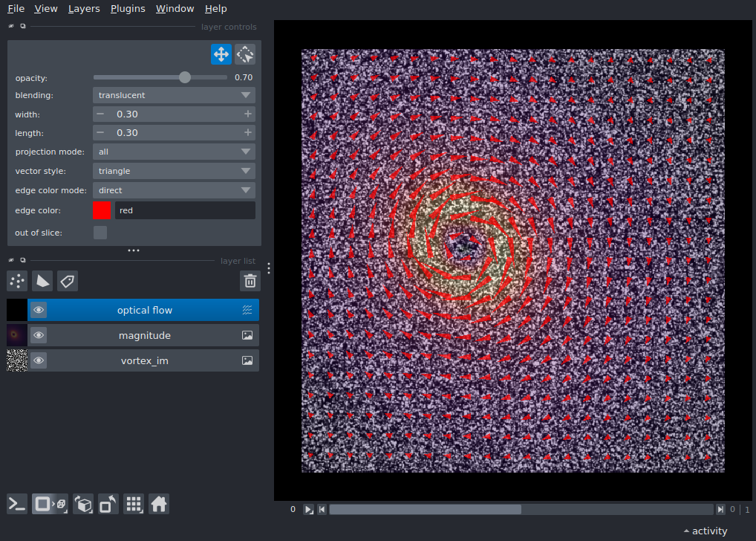Select the layer transform tool

coord(244,54)
